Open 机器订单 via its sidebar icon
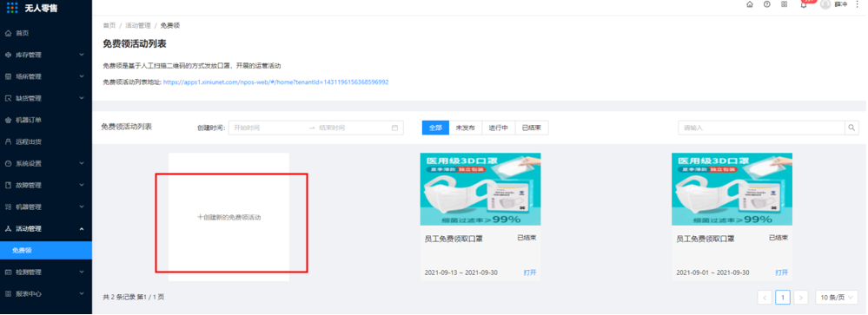 tap(8, 120)
